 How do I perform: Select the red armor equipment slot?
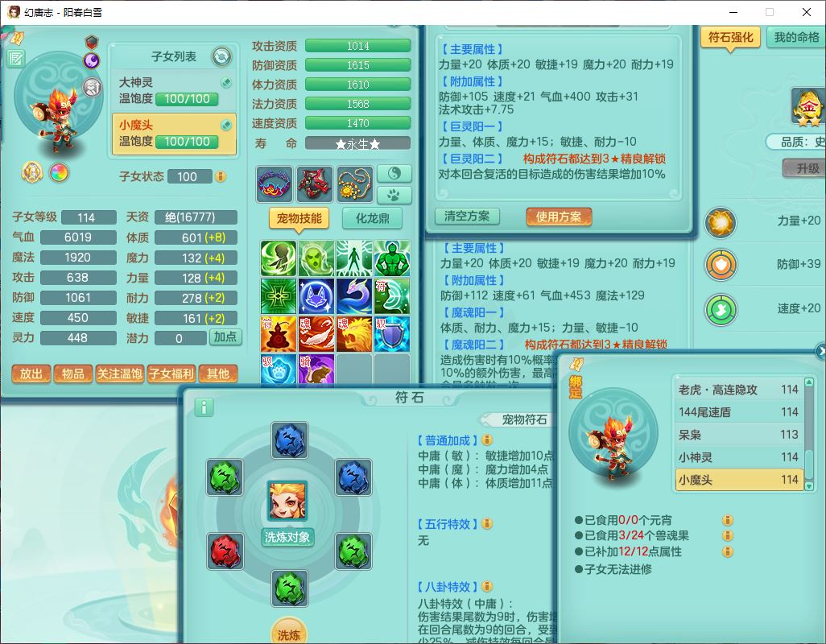click(315, 184)
